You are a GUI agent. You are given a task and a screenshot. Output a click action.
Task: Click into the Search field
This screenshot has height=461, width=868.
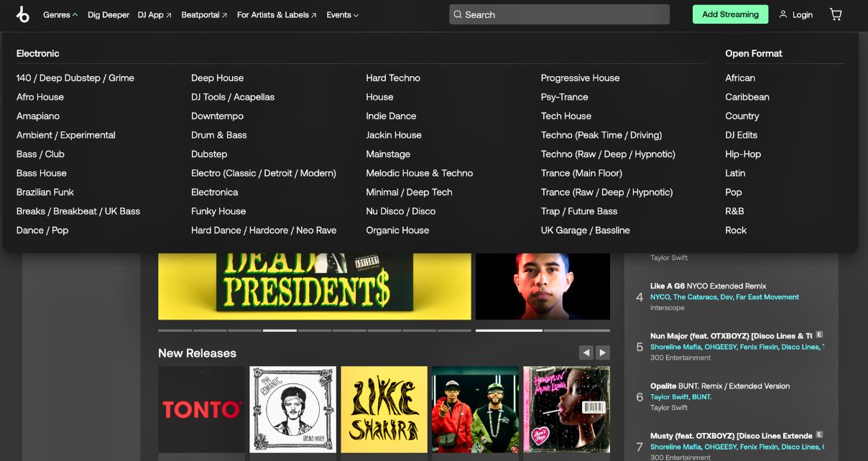click(x=560, y=14)
